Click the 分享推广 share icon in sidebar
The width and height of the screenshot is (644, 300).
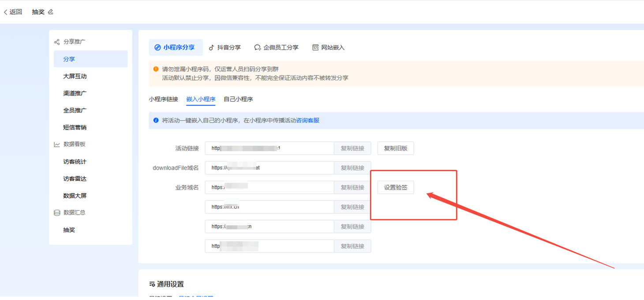tap(57, 42)
